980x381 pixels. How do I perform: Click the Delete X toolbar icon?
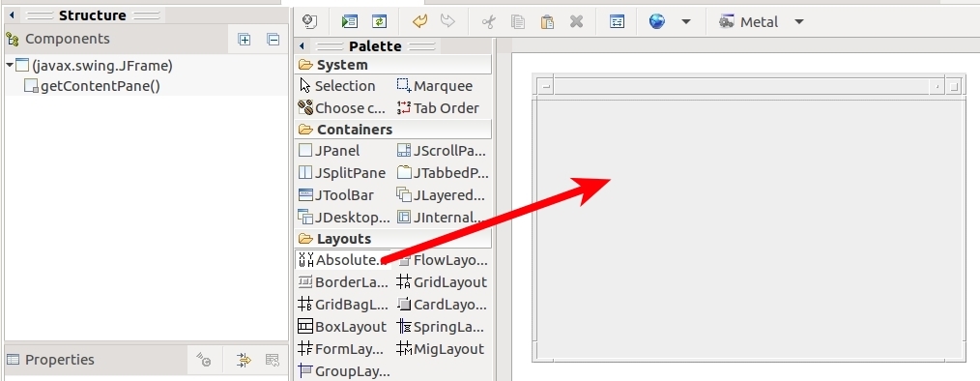pos(576,22)
